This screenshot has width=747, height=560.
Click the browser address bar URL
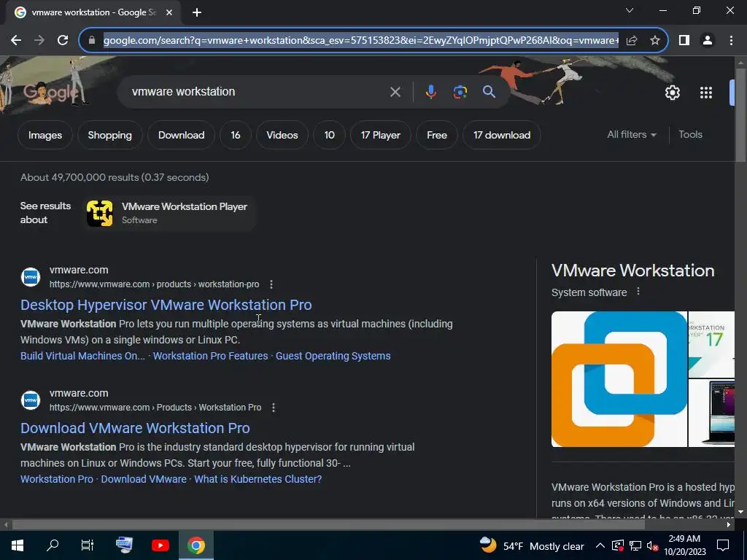tap(360, 41)
